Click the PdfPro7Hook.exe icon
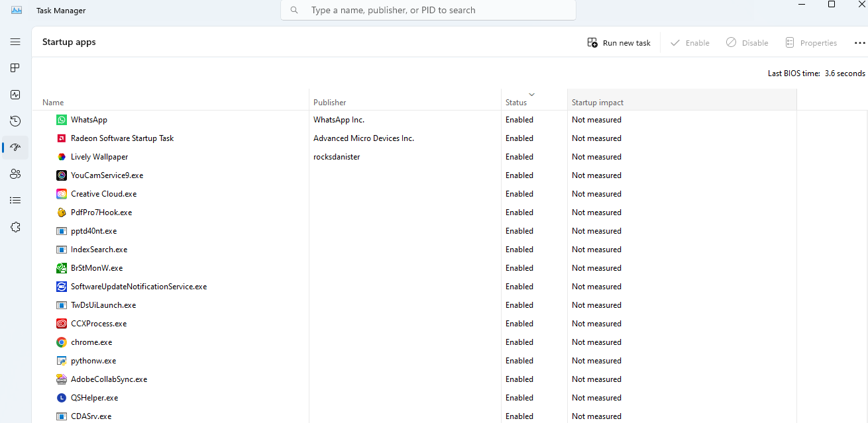The image size is (868, 423). [x=62, y=212]
